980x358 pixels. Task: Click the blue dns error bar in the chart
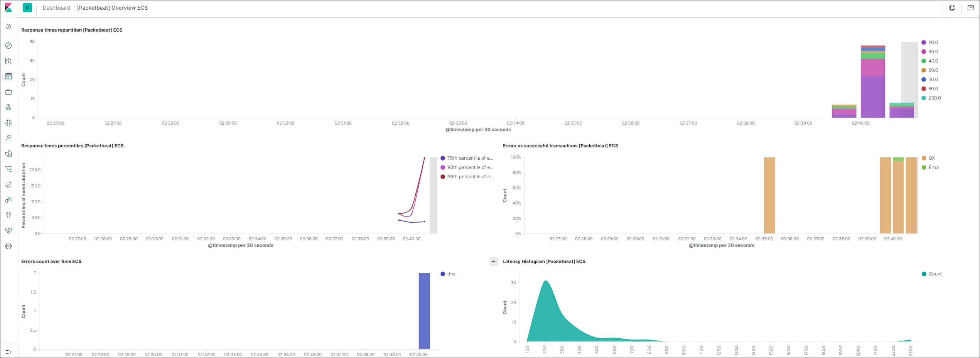[x=424, y=311]
